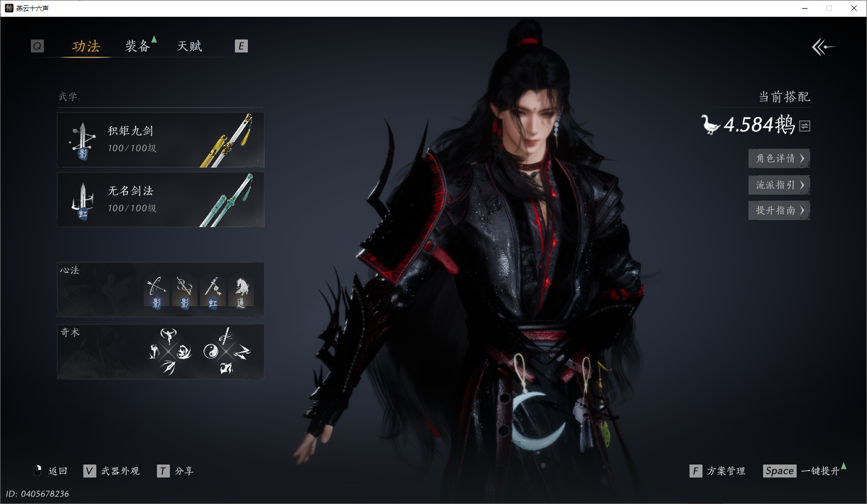This screenshot has height=504, width=867.
Task: Switch to the 装备 tab
Action: (x=137, y=47)
